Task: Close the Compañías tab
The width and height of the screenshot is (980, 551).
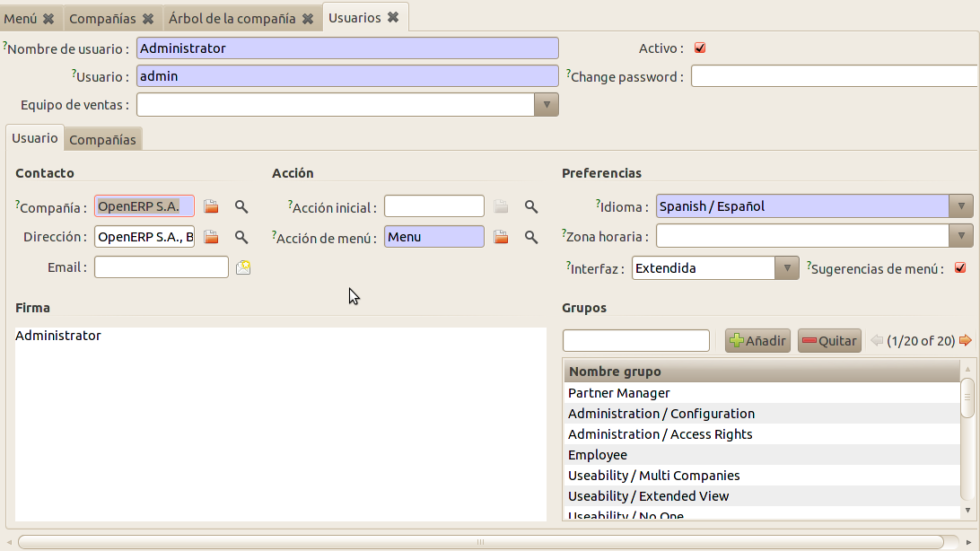Action: tap(148, 19)
